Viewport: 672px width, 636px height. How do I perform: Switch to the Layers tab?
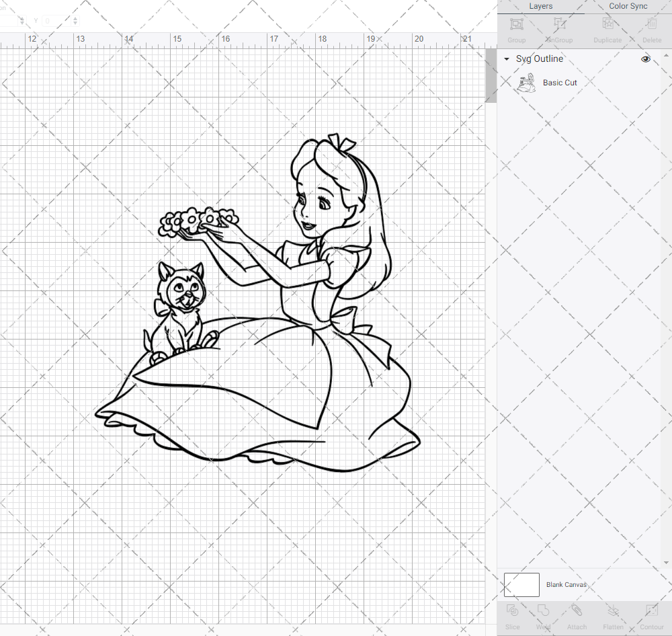(540, 6)
